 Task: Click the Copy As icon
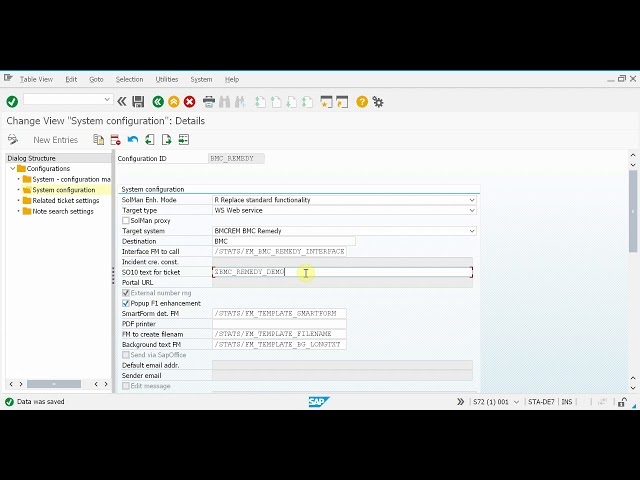(98, 140)
